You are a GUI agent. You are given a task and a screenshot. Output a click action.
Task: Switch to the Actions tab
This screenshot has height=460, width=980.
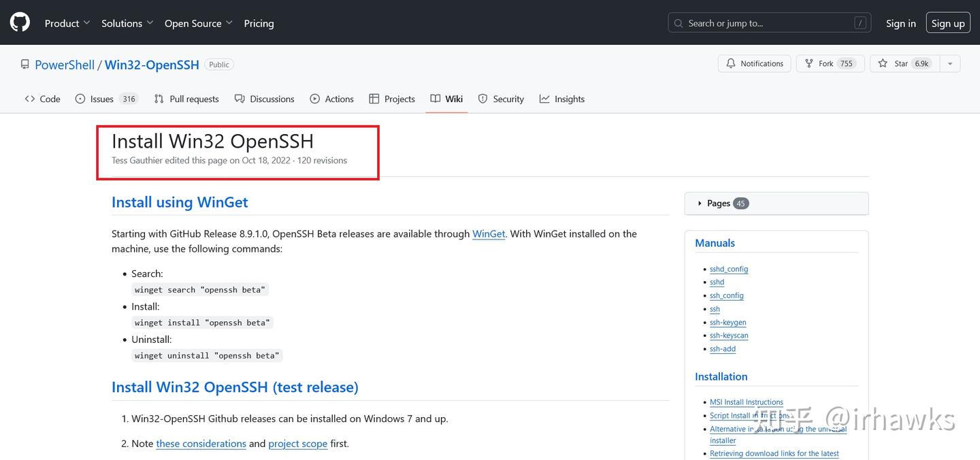click(331, 99)
